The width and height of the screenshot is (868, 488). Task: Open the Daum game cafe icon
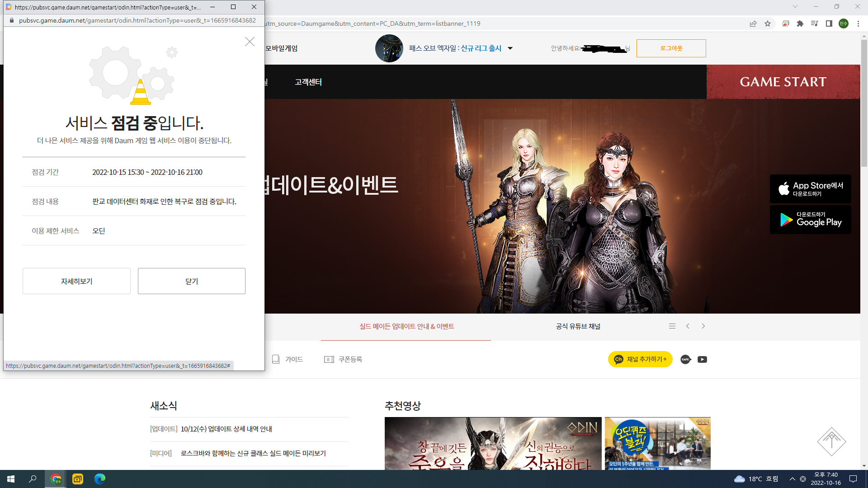click(685, 359)
